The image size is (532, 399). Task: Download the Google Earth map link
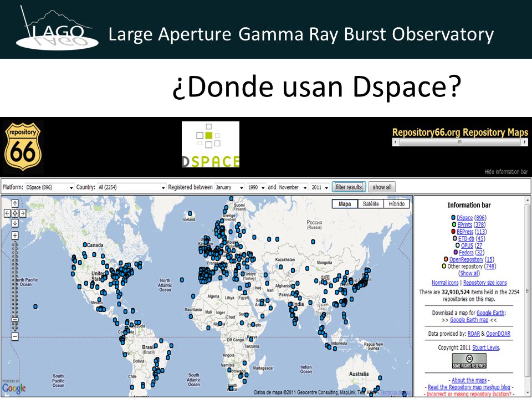[469, 320]
